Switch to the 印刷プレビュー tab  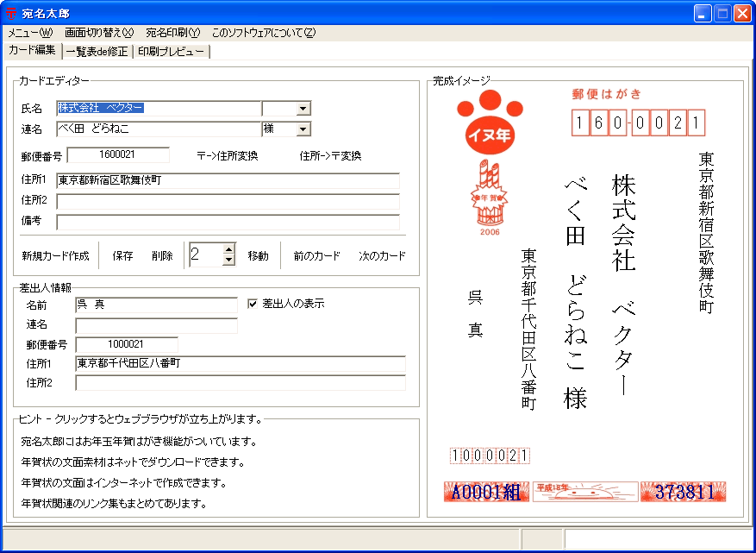click(x=171, y=52)
